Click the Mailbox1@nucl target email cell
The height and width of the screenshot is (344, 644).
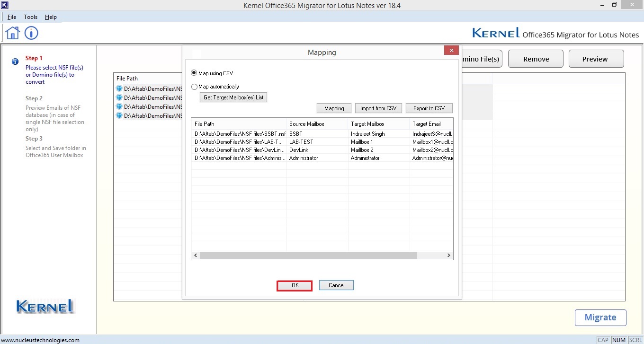(431, 142)
